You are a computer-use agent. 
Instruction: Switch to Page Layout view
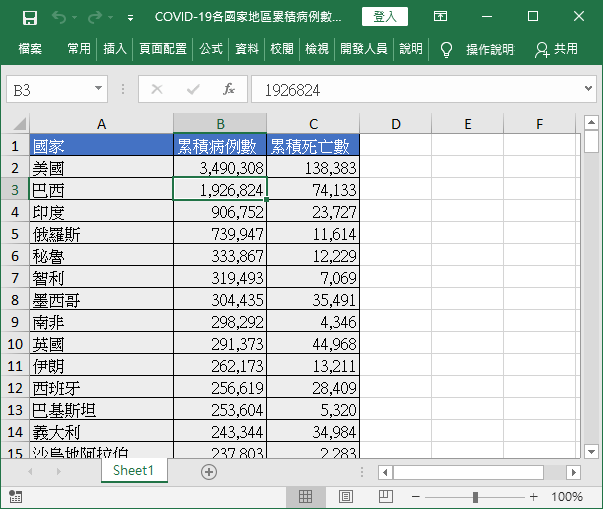pyautogui.click(x=346, y=497)
